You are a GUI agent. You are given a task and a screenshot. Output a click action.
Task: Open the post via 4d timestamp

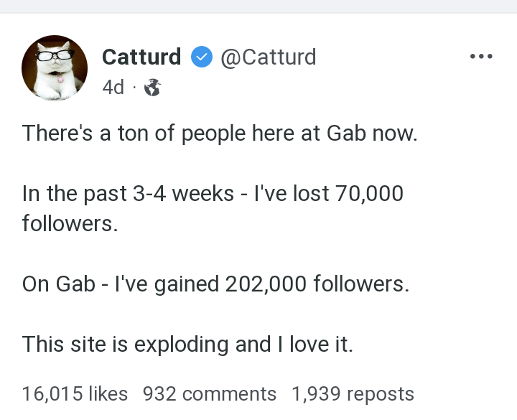point(113,88)
